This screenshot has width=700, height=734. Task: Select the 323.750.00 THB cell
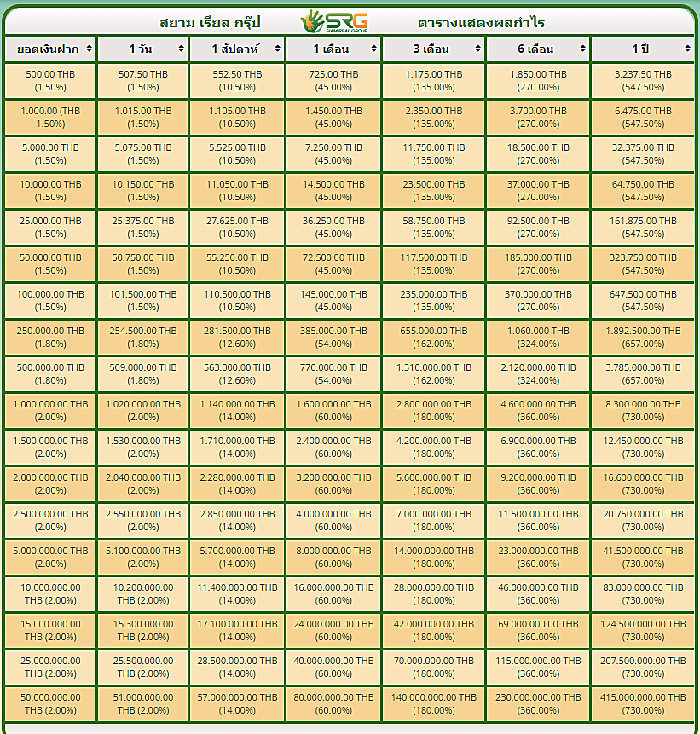(x=643, y=264)
